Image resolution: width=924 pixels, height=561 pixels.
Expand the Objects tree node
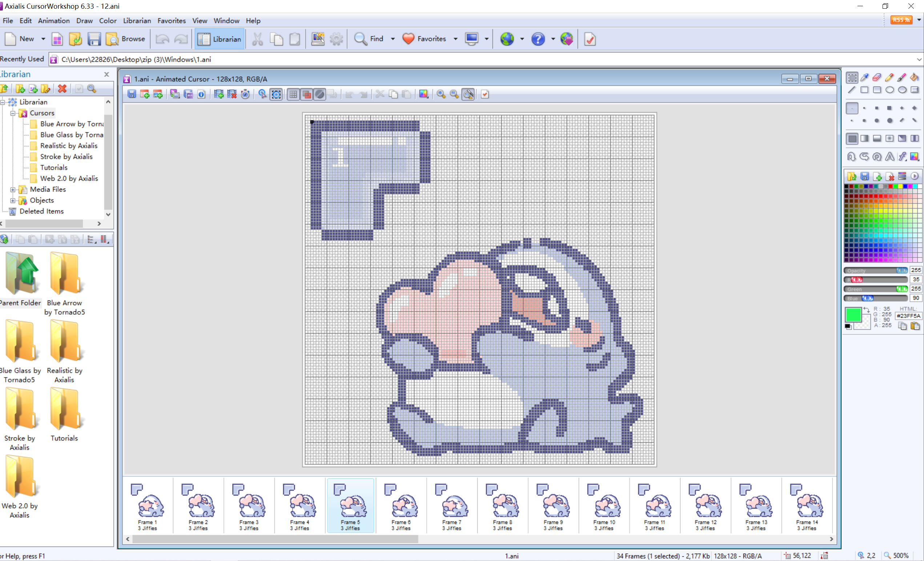point(13,200)
